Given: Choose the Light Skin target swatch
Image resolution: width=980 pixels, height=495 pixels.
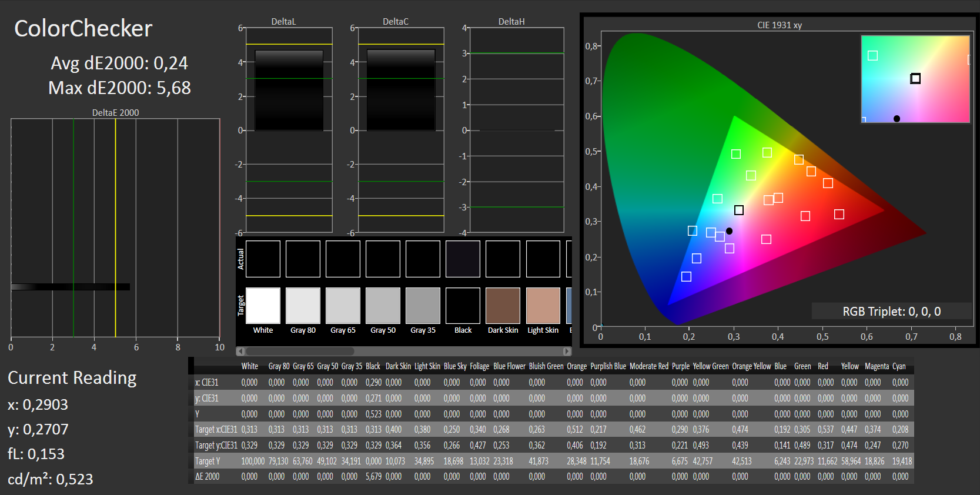Looking at the screenshot, I should 543,306.
